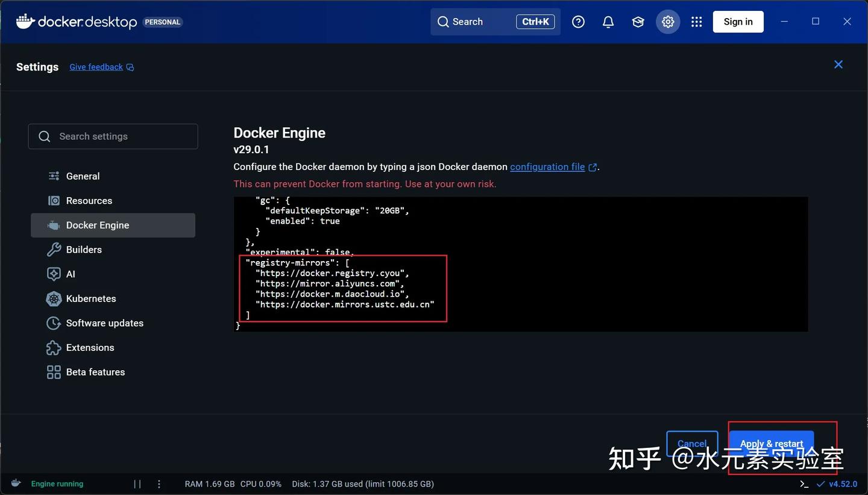Sign in to Docker Desktop
Image resolution: width=868 pixels, height=495 pixels.
(x=738, y=21)
